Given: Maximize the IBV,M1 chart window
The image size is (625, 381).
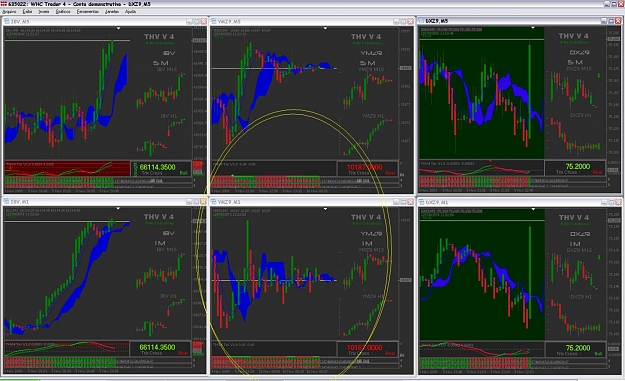Looking at the screenshot, I should click(197, 202).
